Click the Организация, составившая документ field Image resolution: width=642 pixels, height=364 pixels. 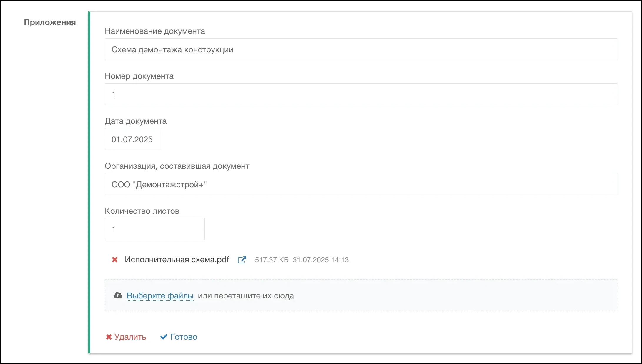pyautogui.click(x=361, y=184)
